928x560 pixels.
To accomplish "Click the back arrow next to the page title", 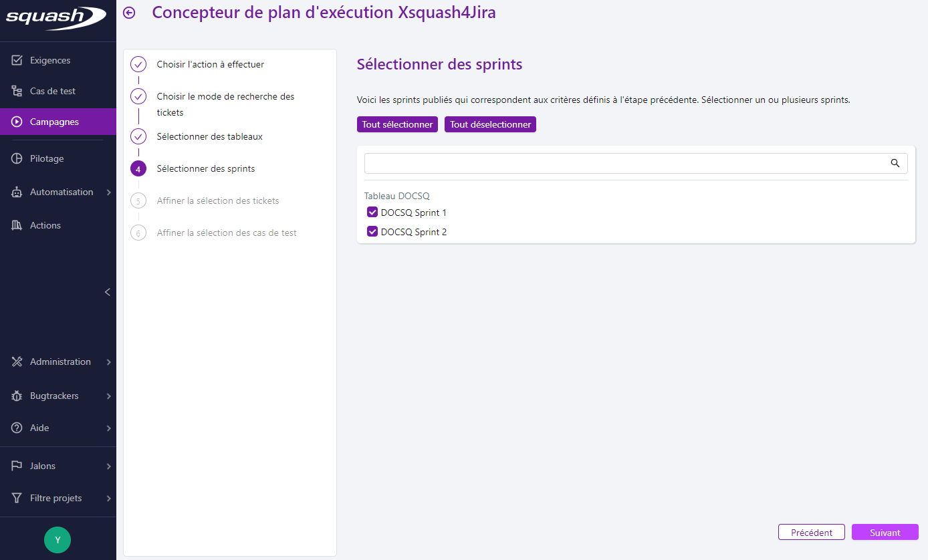I will [128, 12].
